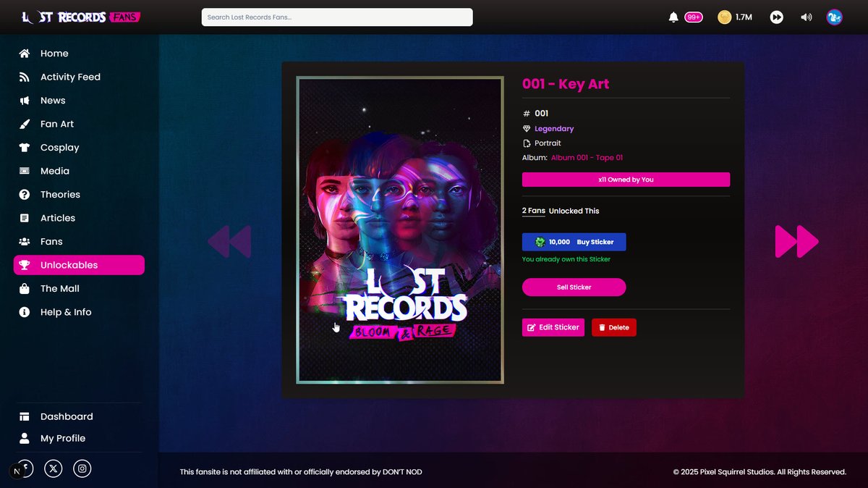Click the Dashboard layout icon
Viewport: 868px width, 488px height.
(25, 416)
